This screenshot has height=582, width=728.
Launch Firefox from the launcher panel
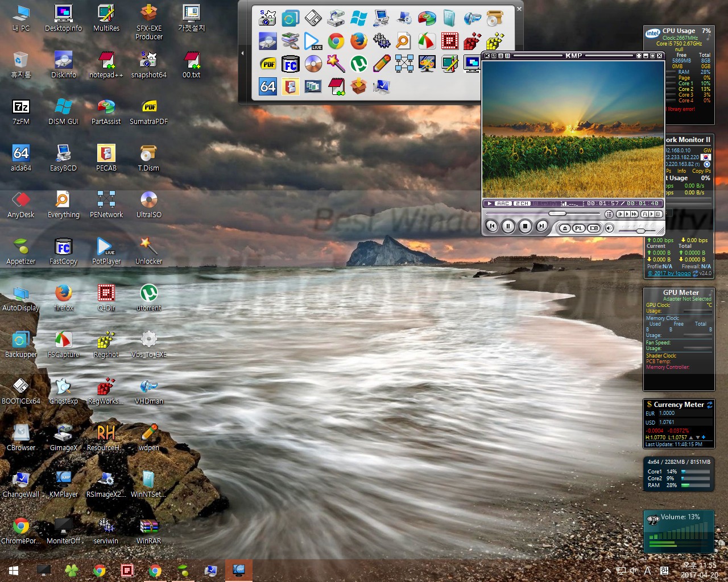tap(359, 41)
